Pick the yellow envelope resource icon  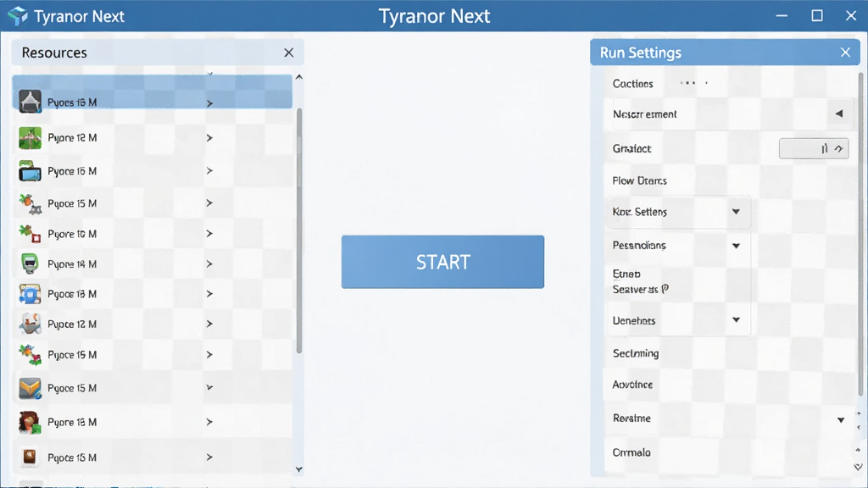(30, 388)
